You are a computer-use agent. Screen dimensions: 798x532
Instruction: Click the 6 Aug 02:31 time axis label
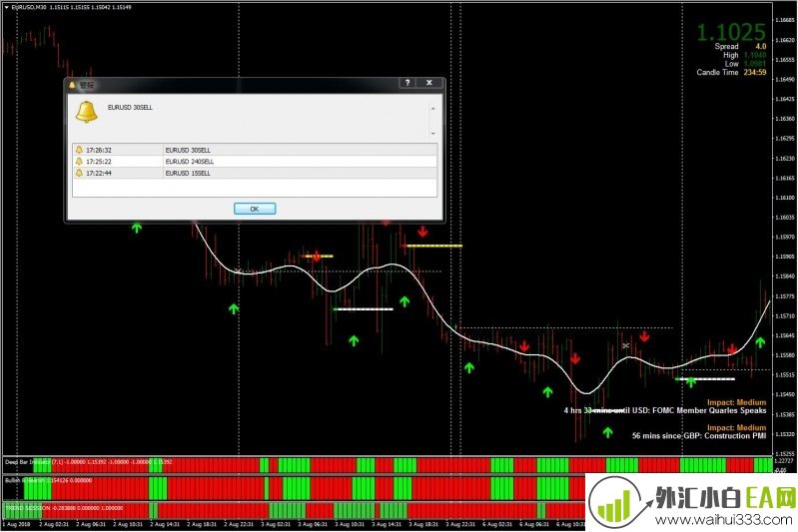[497, 524]
